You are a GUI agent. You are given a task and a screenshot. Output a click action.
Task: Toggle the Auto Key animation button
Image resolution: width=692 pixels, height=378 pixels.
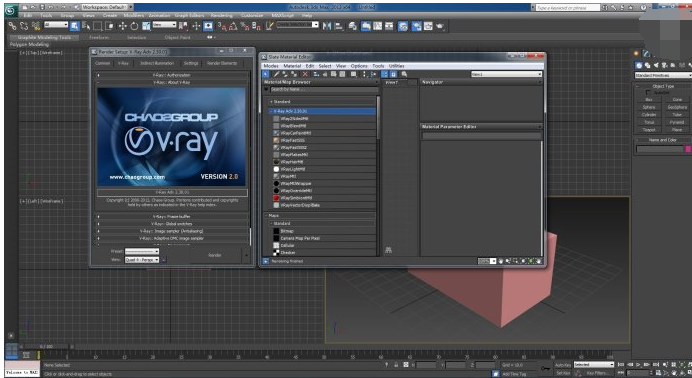pos(563,365)
